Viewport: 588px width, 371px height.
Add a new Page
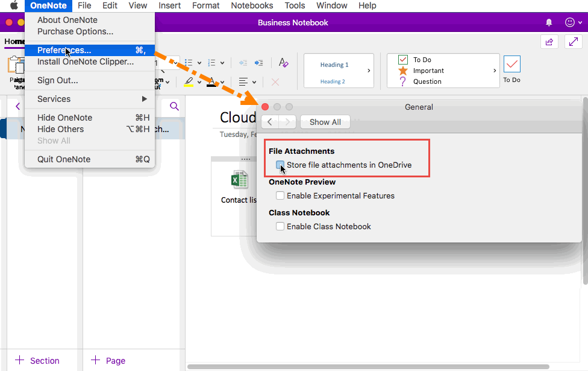(108, 361)
